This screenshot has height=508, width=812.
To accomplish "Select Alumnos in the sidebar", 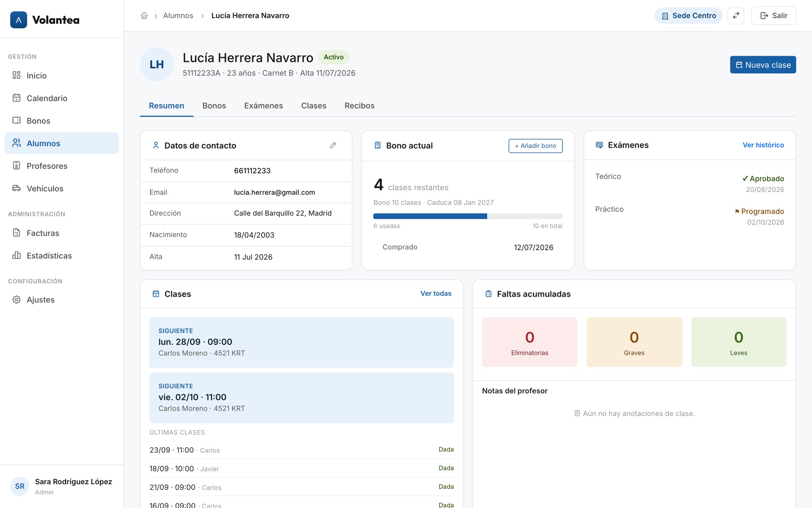I will click(62, 143).
